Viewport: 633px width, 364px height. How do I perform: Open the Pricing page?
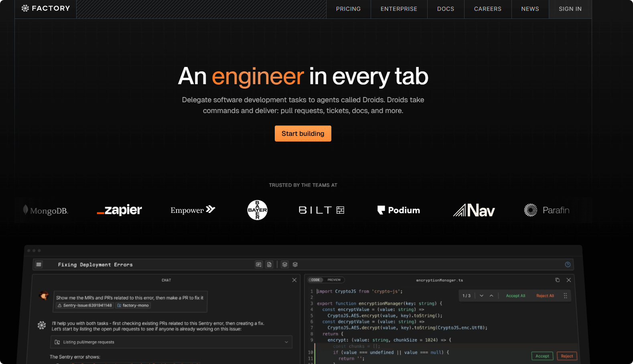[x=348, y=9]
